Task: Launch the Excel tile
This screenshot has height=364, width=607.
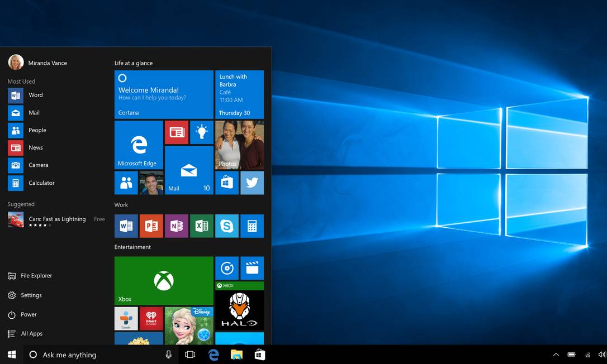Action: tap(202, 226)
